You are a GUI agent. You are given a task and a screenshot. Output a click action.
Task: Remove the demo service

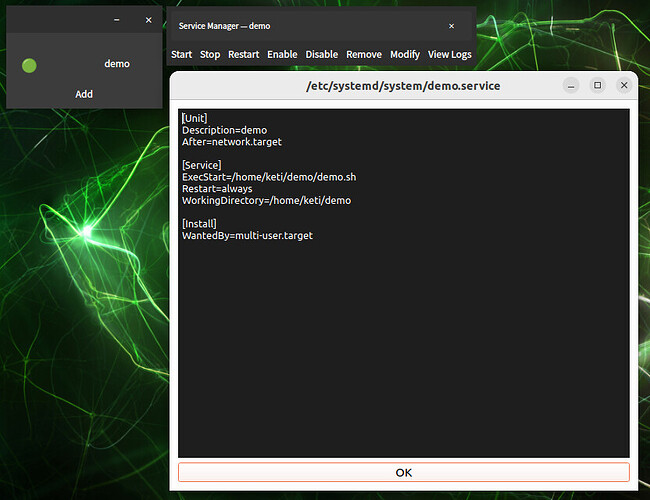(x=364, y=55)
